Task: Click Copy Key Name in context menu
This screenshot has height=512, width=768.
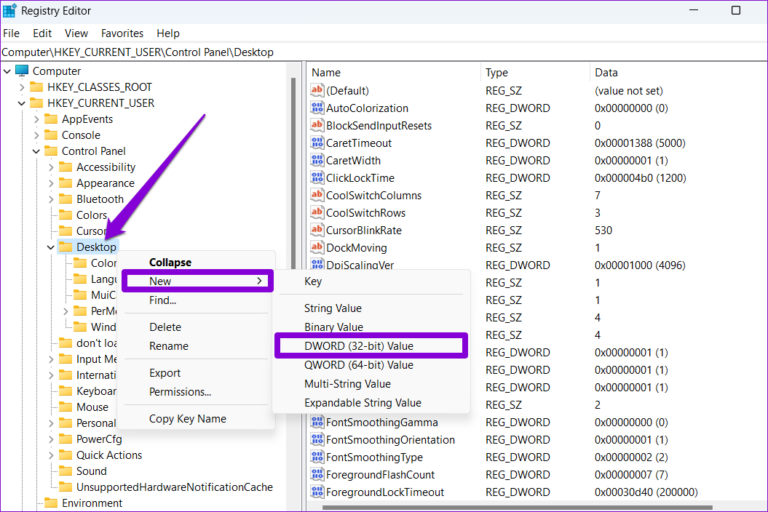Action: coord(187,419)
